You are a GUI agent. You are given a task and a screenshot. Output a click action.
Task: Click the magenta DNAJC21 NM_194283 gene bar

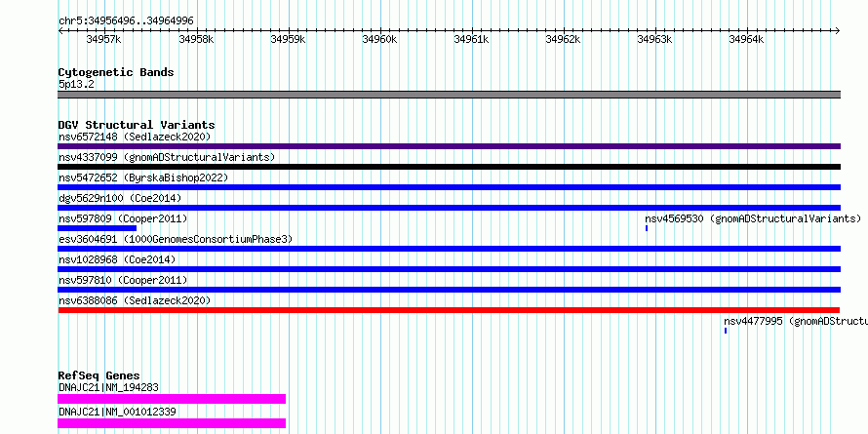coord(172,399)
